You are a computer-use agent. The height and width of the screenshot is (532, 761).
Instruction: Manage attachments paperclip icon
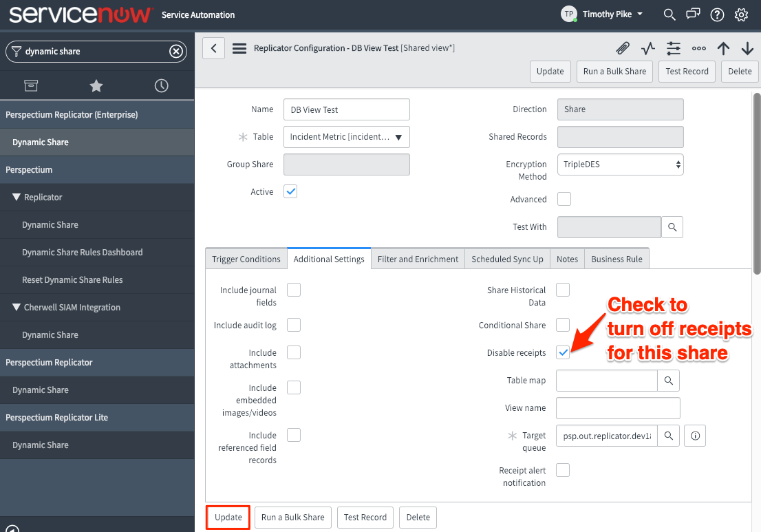(x=623, y=48)
